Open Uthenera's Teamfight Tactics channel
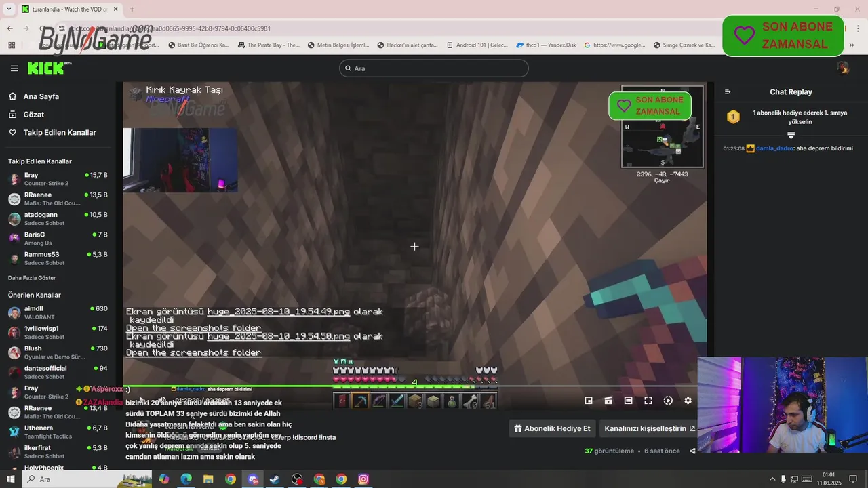Image resolution: width=868 pixels, height=488 pixels. pyautogui.click(x=58, y=432)
